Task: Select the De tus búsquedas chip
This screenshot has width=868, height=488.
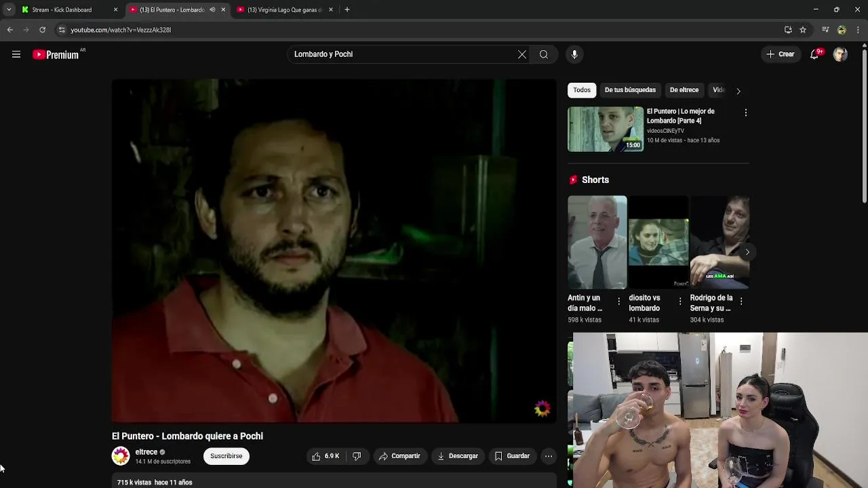Action: coord(630,90)
